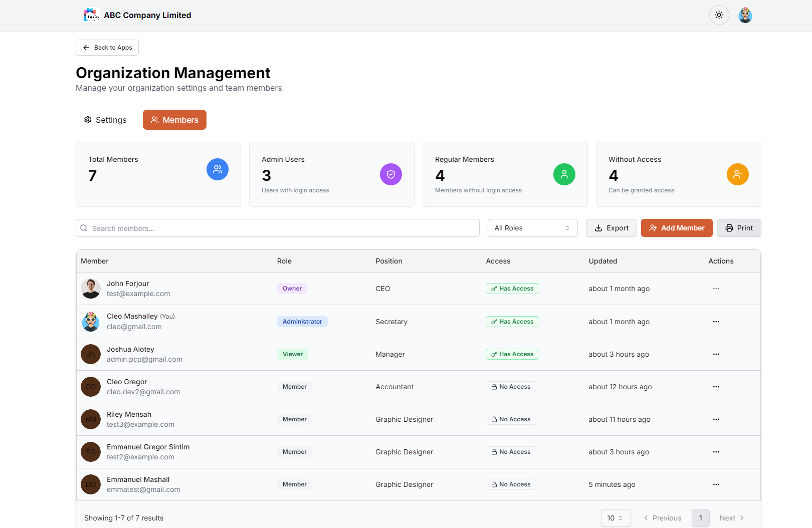812x528 pixels.
Task: Click the orange Without Access icon
Action: click(x=737, y=174)
